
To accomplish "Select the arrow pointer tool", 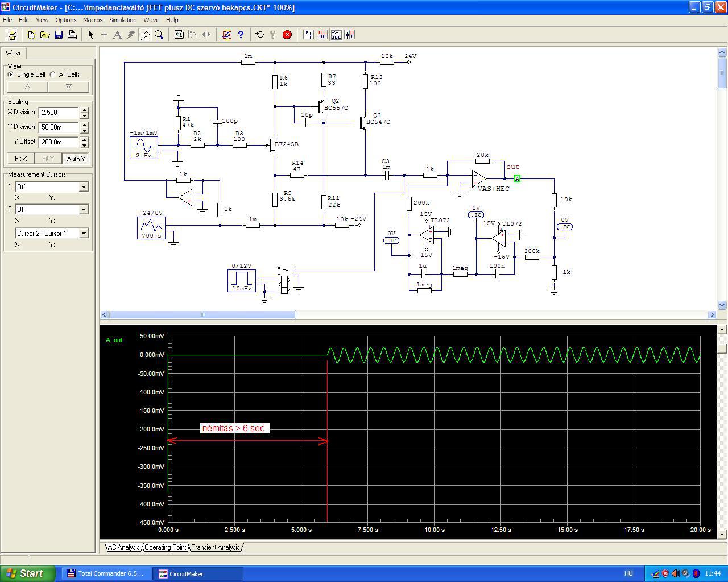I will (90, 35).
